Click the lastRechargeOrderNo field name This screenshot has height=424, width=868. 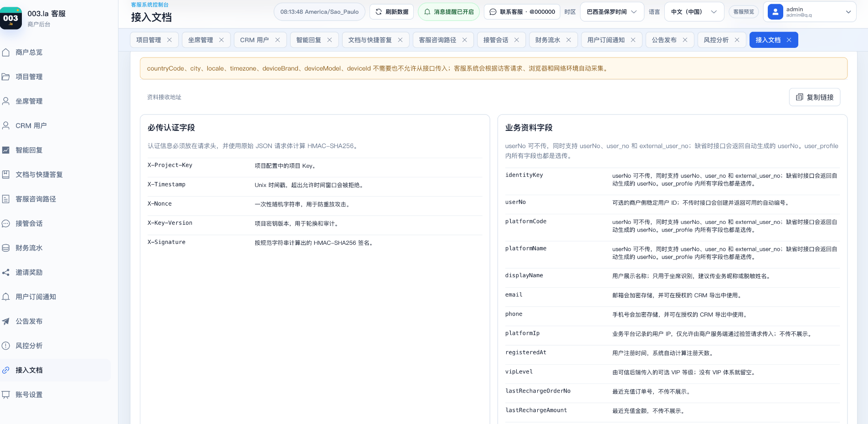[538, 391]
